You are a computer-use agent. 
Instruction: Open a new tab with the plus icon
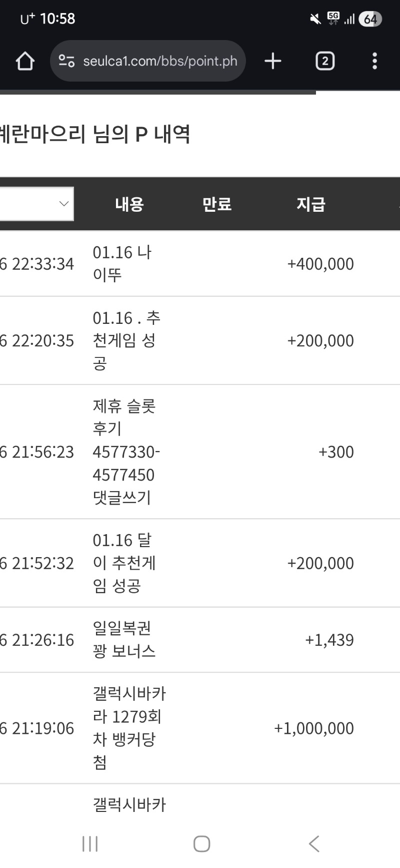(x=272, y=61)
